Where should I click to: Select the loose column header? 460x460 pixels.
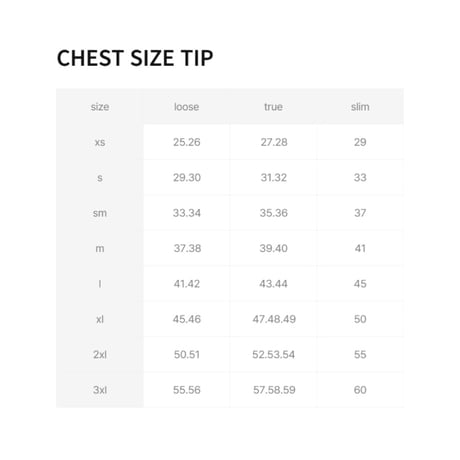(x=187, y=107)
